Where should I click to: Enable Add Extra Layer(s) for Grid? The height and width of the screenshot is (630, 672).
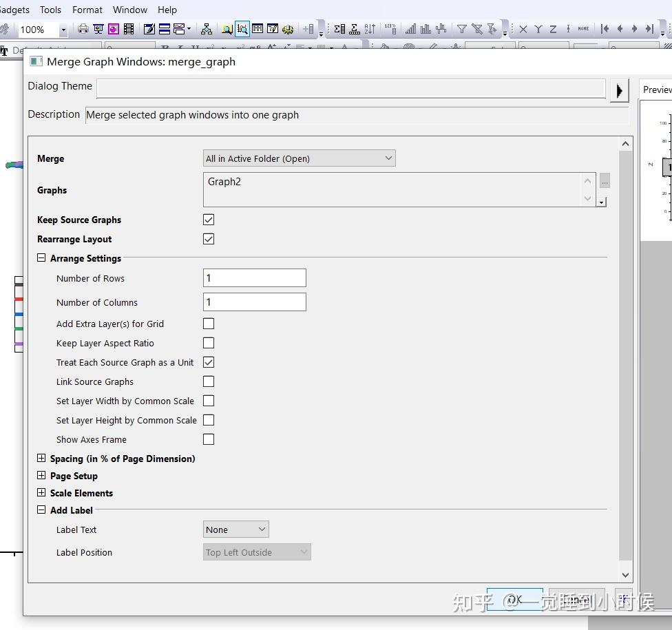point(209,324)
